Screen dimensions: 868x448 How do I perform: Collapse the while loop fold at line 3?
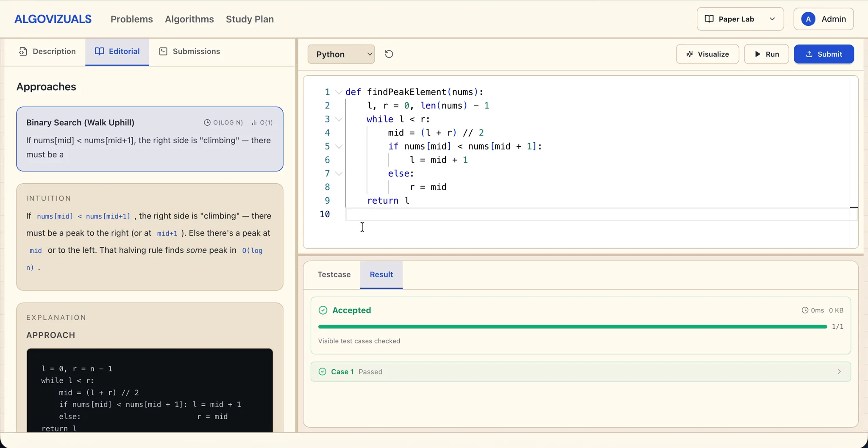(x=339, y=119)
